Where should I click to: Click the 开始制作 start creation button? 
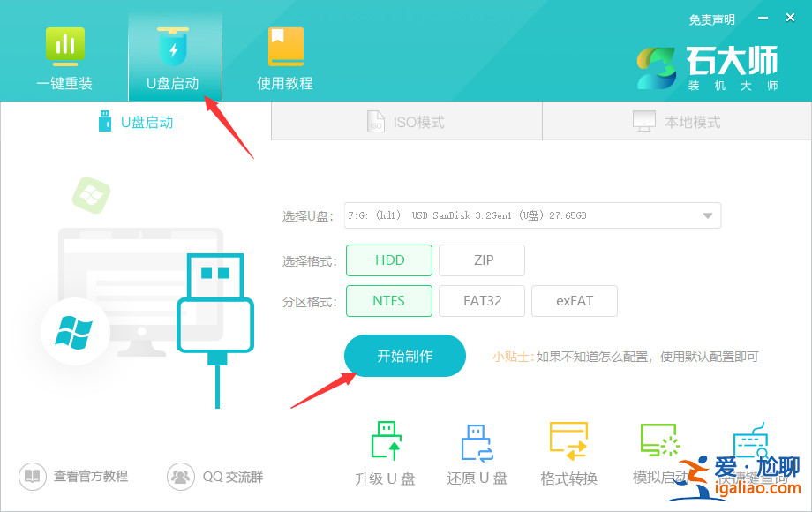[x=404, y=356]
